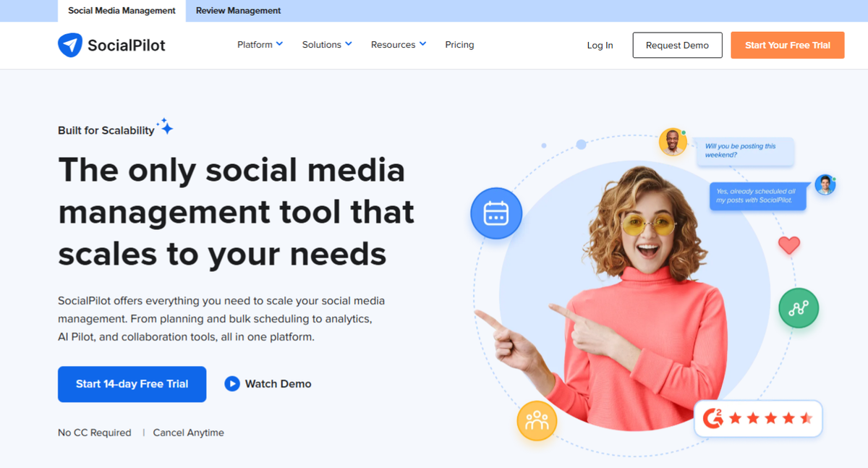Click the SocialPilot wordmark text

point(127,46)
